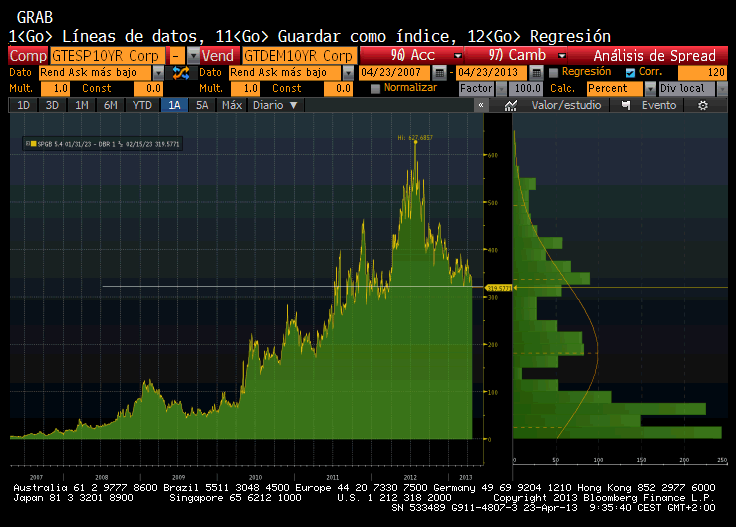Click the Valor/estudio button label
This screenshot has width=736, height=527.
566,106
